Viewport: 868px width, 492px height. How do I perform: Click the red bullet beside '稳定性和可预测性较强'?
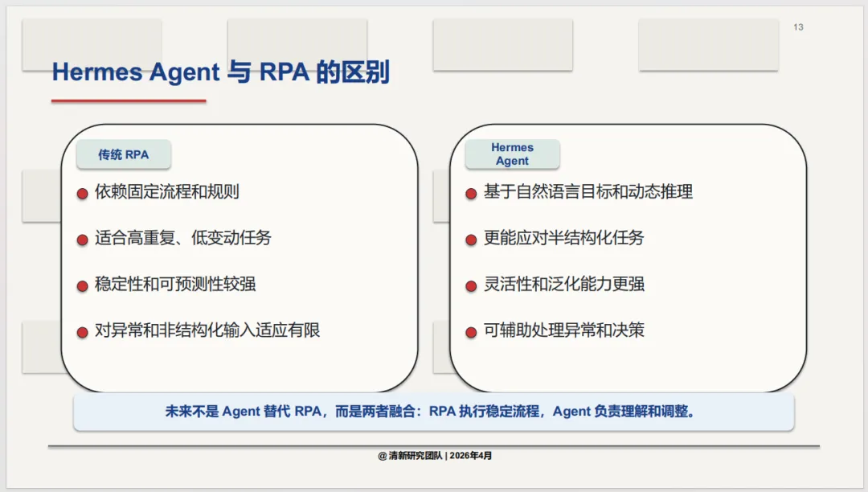tap(83, 286)
